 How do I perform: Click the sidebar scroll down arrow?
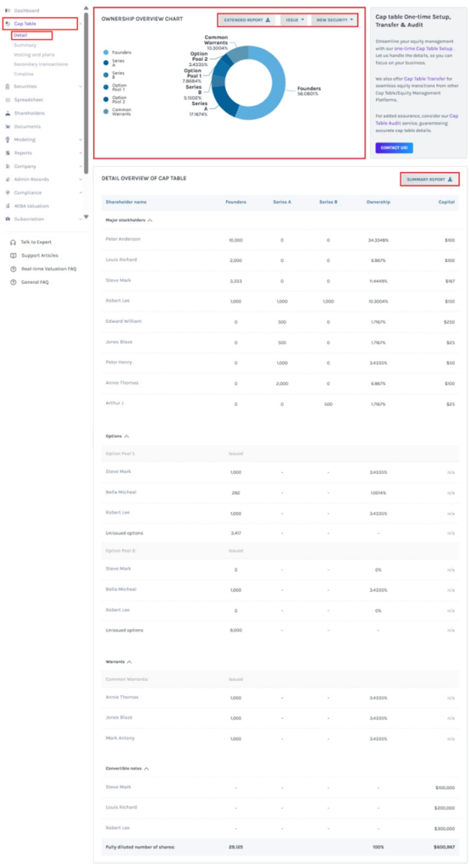[x=86, y=216]
